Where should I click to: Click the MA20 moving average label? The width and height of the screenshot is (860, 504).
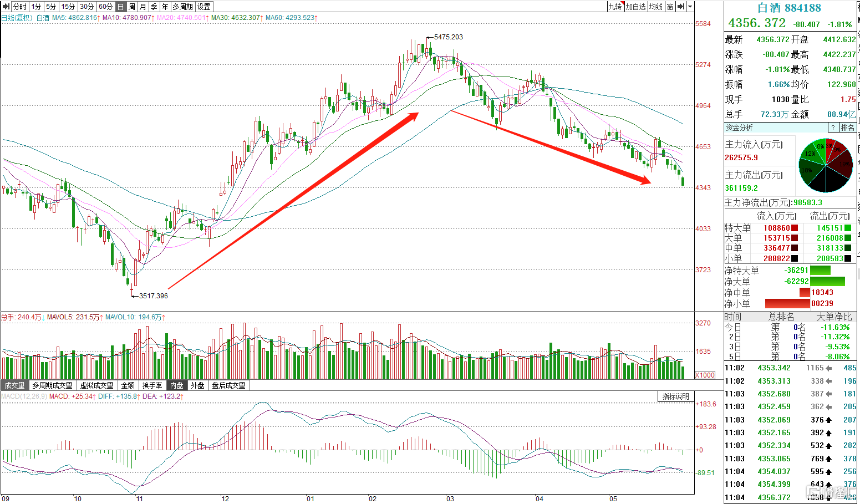click(x=183, y=18)
